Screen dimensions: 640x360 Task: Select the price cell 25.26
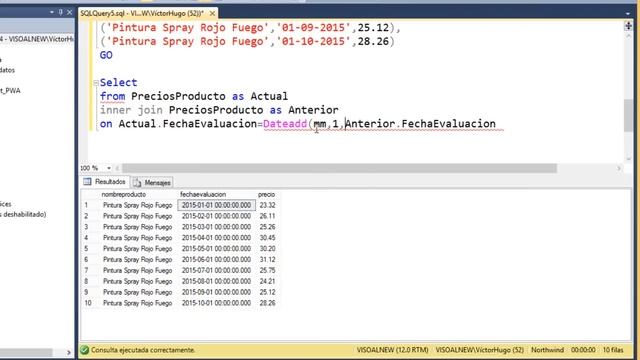pyautogui.click(x=267, y=227)
